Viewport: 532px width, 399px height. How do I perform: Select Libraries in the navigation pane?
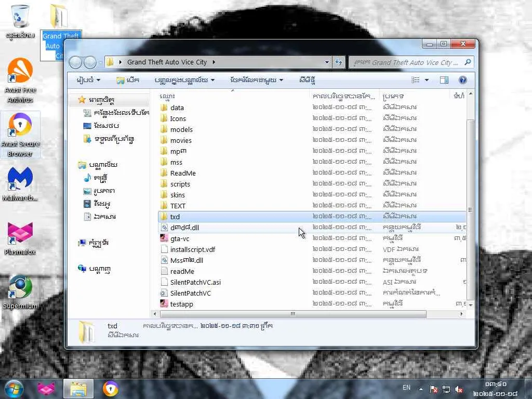pos(98,165)
